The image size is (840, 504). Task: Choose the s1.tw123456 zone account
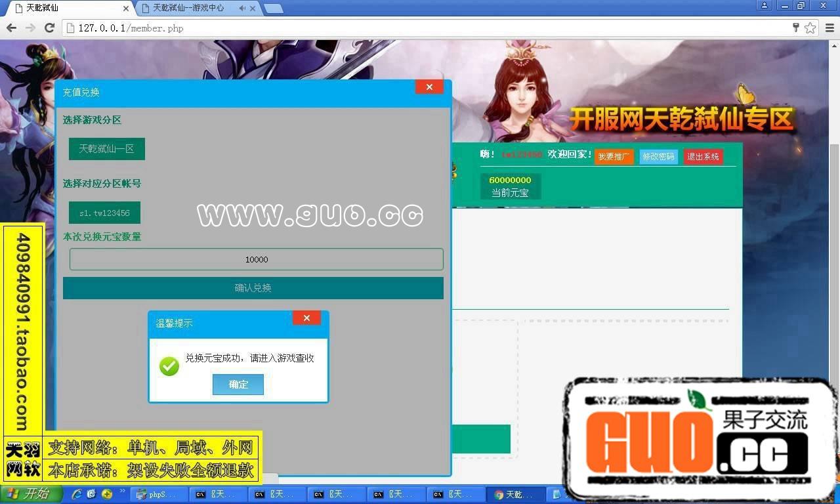[x=104, y=213]
